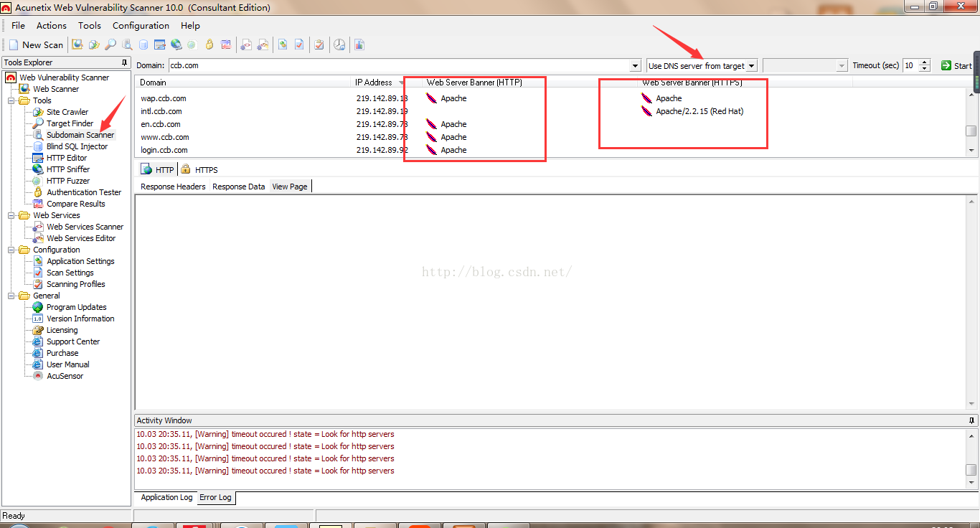Screen dimensions: 980x528
Task: Open Web Services Editor toolbar icon
Action: click(x=263, y=44)
